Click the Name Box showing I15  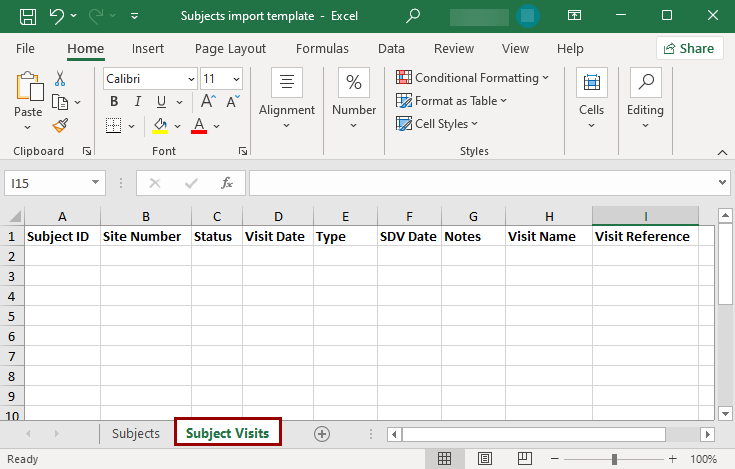[47, 183]
